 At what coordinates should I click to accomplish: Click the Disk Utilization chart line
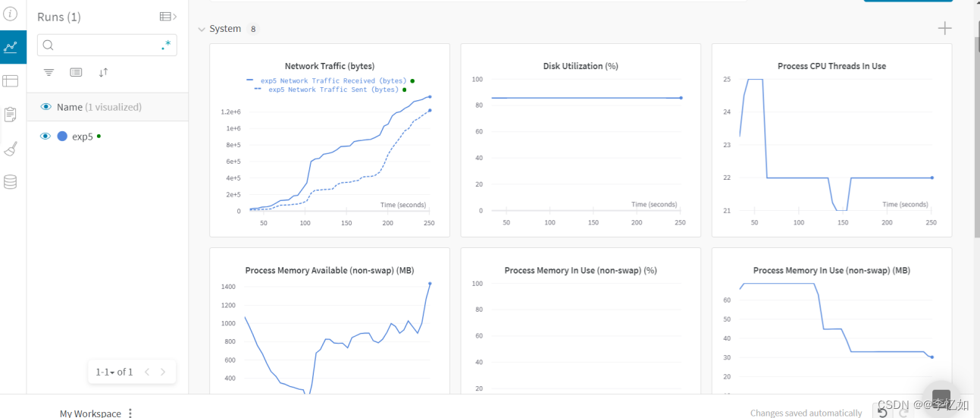click(x=585, y=98)
